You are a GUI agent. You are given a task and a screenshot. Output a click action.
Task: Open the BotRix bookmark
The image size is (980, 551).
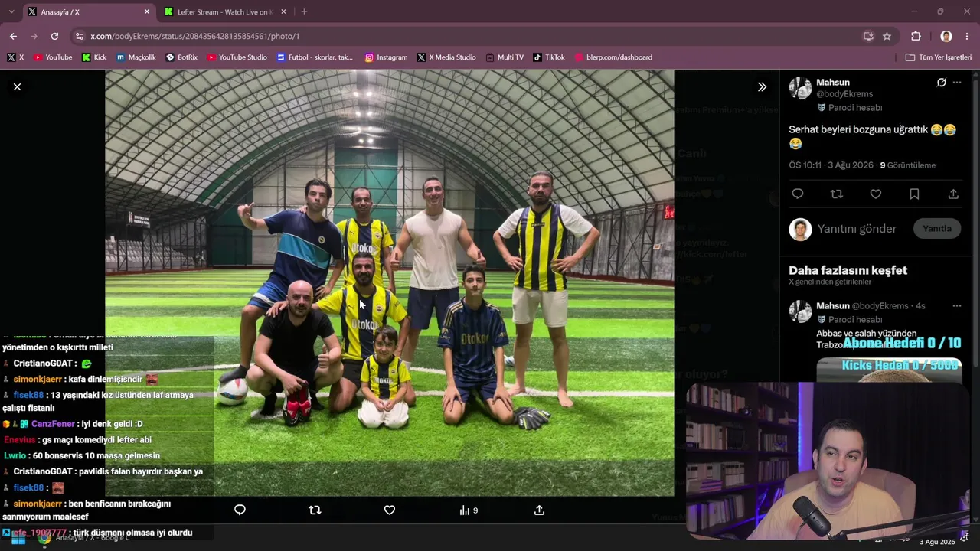point(182,57)
